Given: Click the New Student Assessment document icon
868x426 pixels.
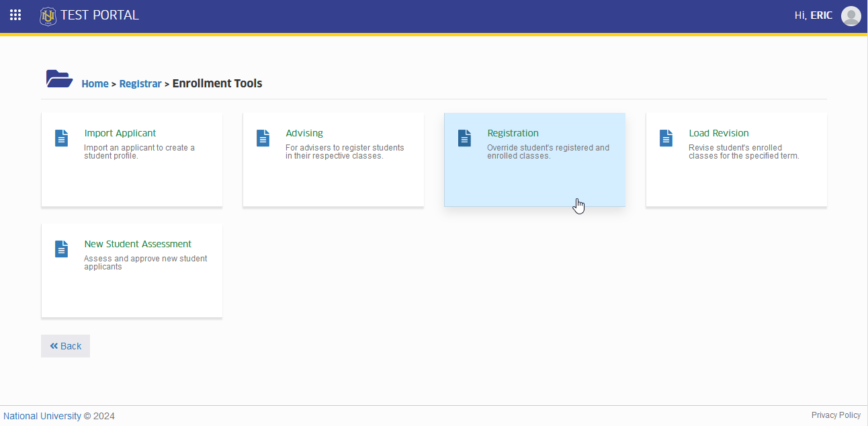Looking at the screenshot, I should 61,249.
